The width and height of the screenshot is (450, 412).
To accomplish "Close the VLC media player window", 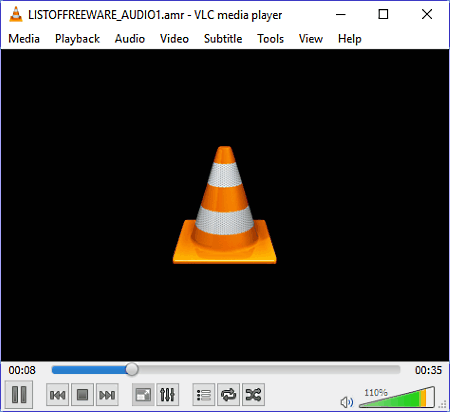I will coord(427,14).
